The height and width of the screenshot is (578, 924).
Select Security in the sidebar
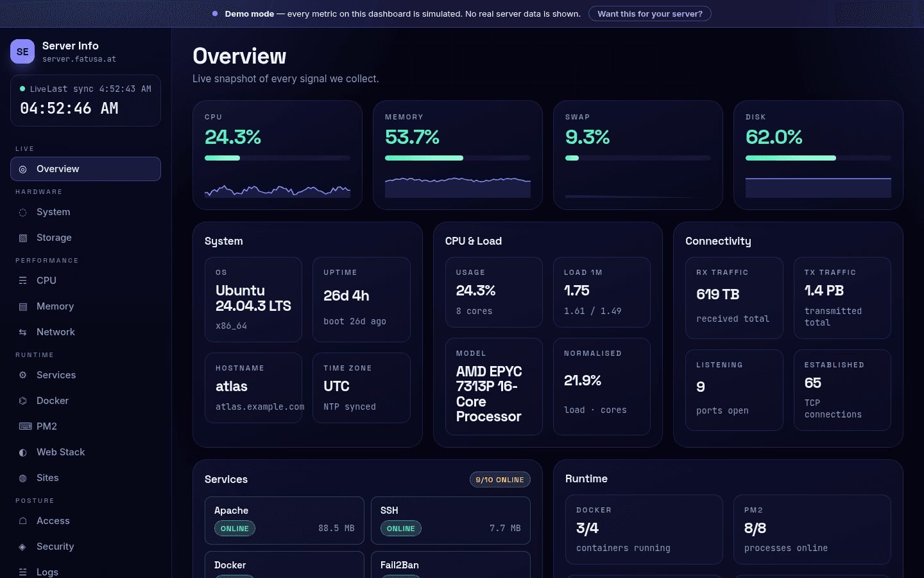(x=85, y=547)
